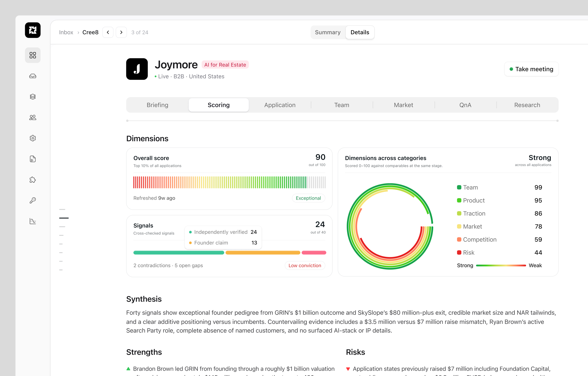The height and width of the screenshot is (376, 588).
Task: Open the Team tab
Action: tap(342, 105)
